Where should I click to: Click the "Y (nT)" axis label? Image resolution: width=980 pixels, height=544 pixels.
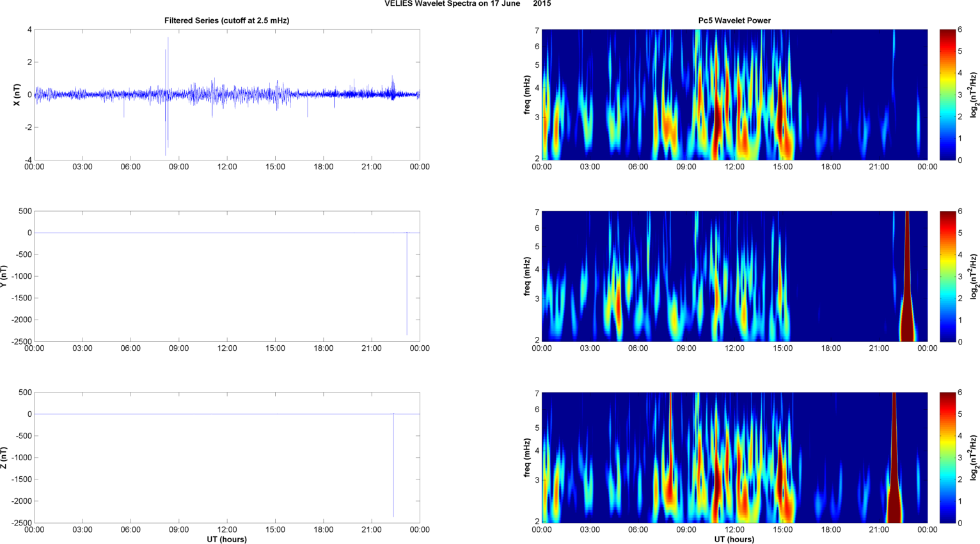pos(4,276)
